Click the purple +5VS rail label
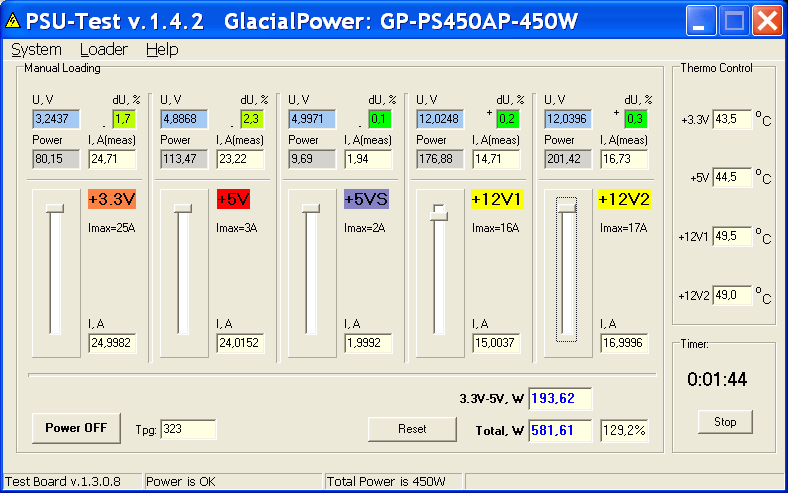This screenshot has height=493, width=788. point(366,199)
